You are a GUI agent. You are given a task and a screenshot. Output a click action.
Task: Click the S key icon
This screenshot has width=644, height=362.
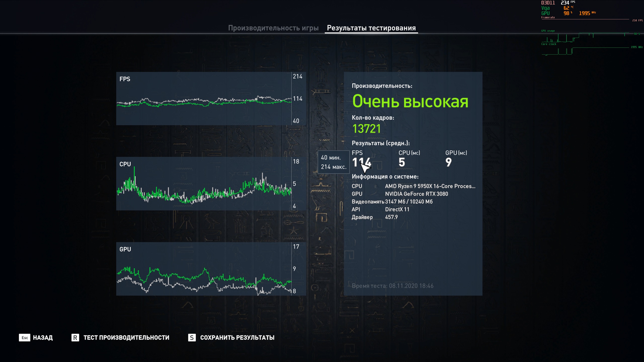(192, 338)
